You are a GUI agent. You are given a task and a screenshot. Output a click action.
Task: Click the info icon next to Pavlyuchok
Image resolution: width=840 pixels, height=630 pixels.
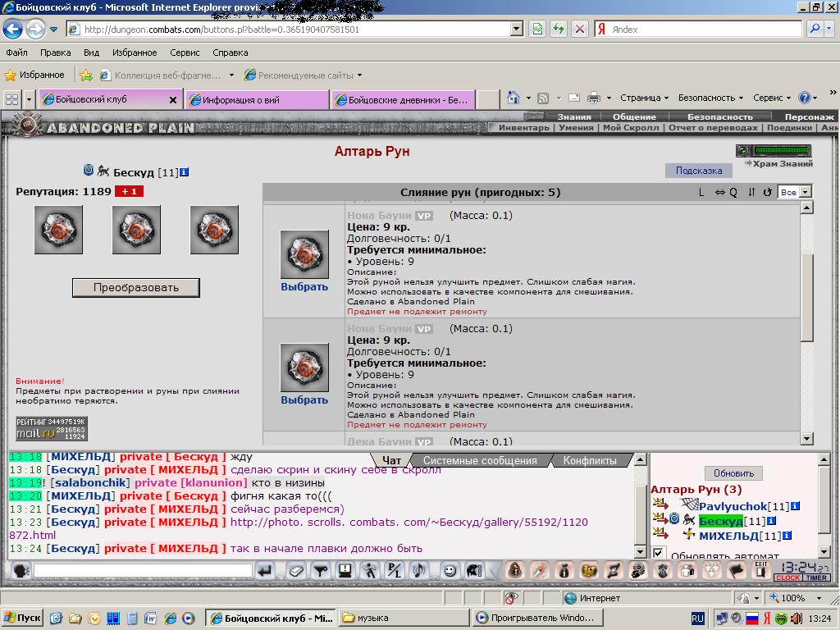(x=795, y=505)
